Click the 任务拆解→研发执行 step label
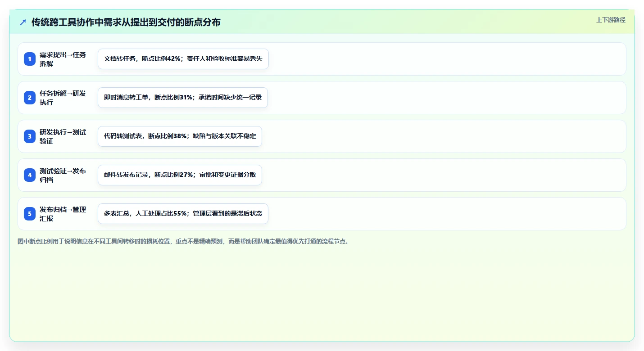Viewport: 644px width, 351px height. click(x=63, y=98)
